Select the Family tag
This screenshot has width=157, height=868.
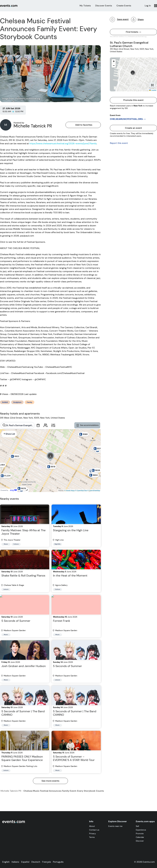coord(30,402)
